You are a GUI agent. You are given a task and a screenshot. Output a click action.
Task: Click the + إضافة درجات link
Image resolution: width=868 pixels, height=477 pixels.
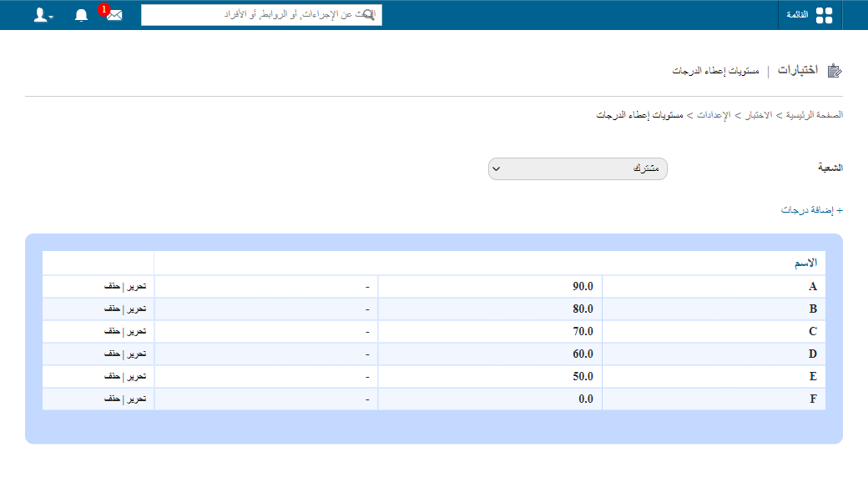[x=811, y=210]
